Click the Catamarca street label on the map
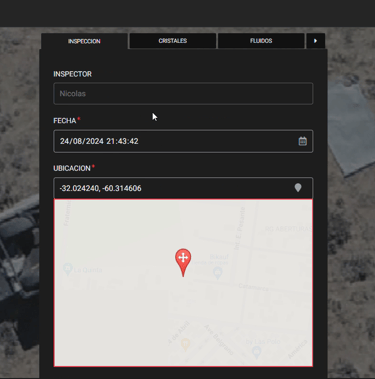This screenshot has height=379, width=375. tap(253, 287)
